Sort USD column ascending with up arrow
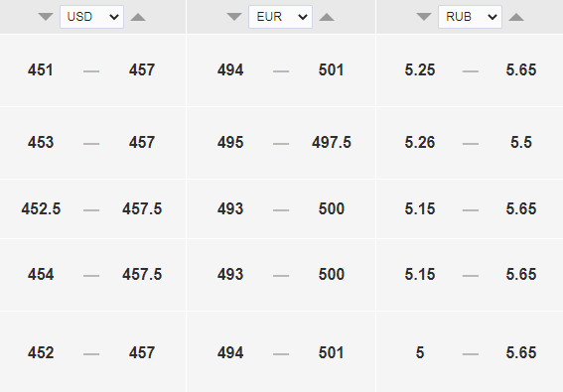This screenshot has height=392, width=563. (x=138, y=17)
